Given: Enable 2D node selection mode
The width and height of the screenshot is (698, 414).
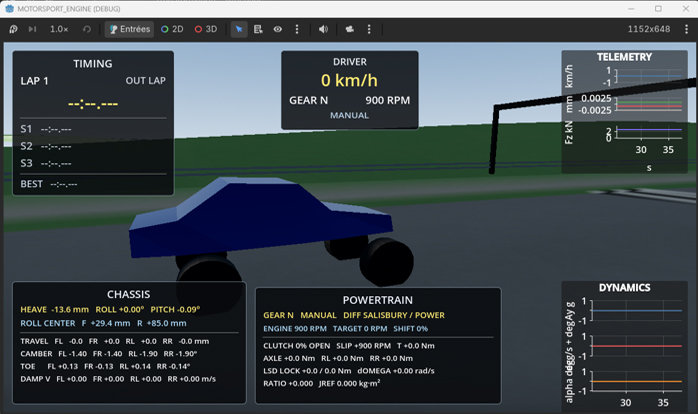Looking at the screenshot, I should click(172, 29).
